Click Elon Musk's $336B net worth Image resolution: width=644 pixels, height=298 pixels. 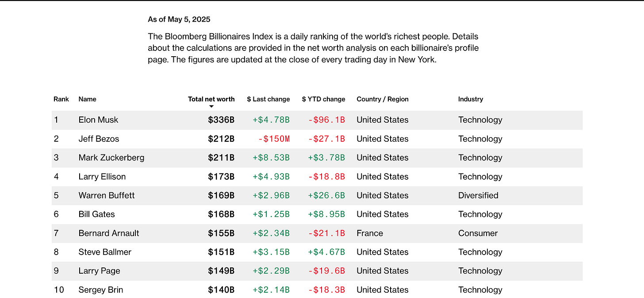tap(221, 120)
